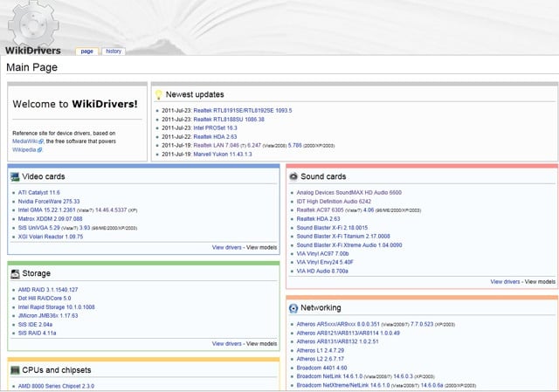Viewport: 559px width, 392px height.
Task: Click View models in Sound cards section
Action: click(x=538, y=282)
